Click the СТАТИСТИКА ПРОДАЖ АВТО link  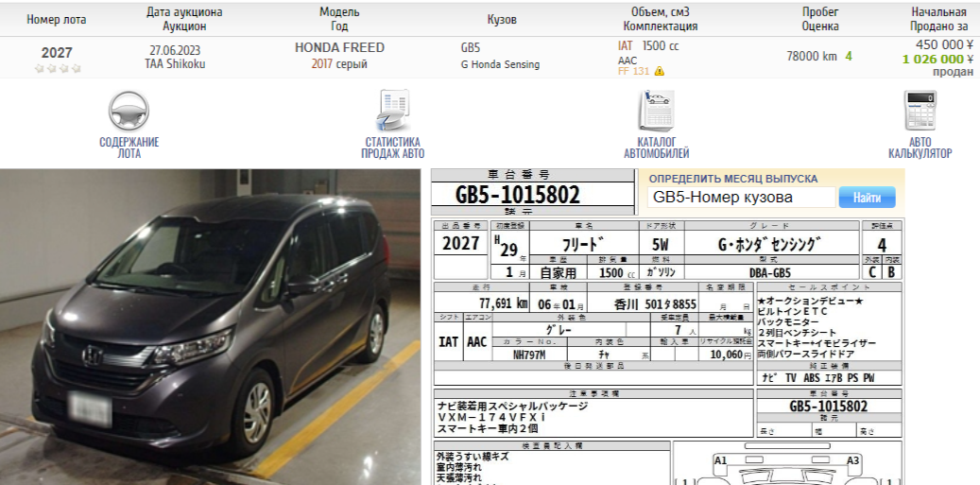(x=392, y=147)
